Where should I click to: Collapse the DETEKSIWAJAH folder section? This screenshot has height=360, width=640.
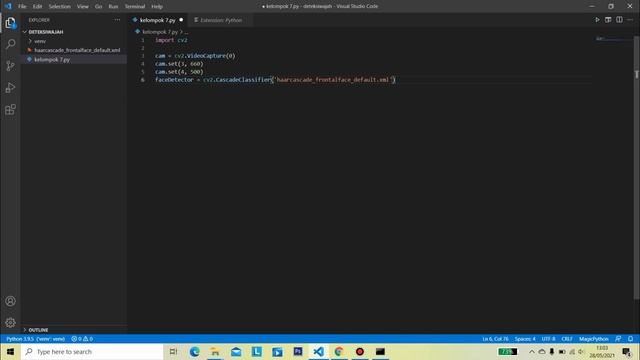[45, 32]
